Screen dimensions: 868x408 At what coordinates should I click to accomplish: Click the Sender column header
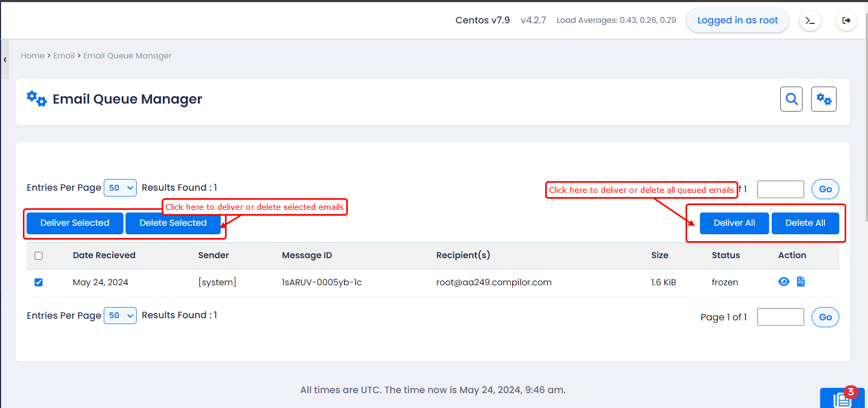[x=214, y=256]
